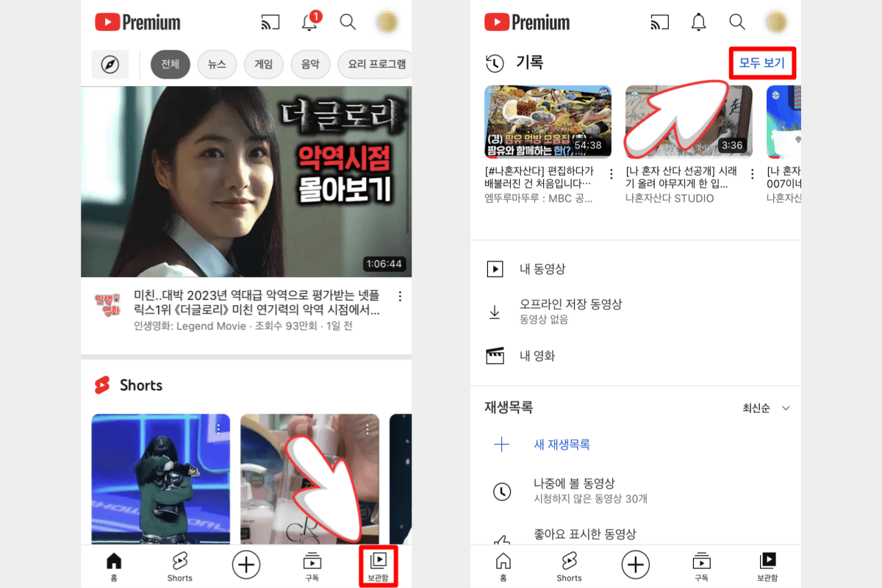This screenshot has height=588, width=882.
Task: Open 구독 (Subscriptions) from the bottom bar
Action: 311,566
